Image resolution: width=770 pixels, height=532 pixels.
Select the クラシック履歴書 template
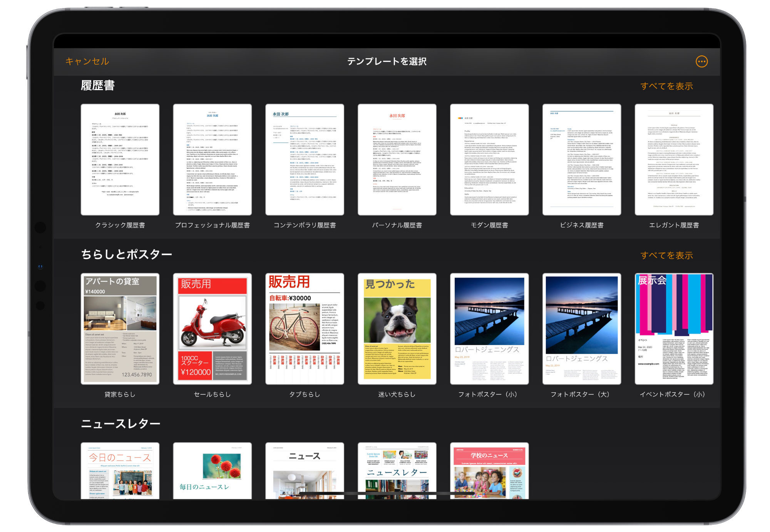(120, 160)
